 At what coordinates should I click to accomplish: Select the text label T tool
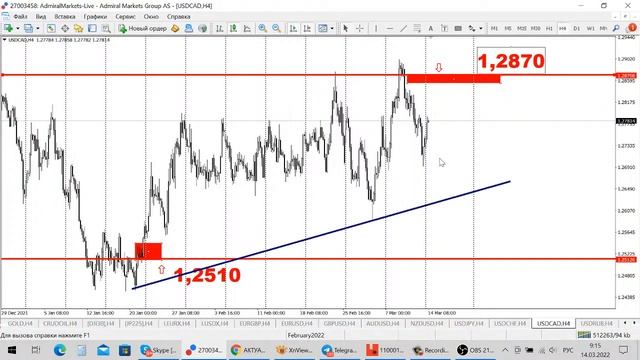pyautogui.click(x=444, y=28)
